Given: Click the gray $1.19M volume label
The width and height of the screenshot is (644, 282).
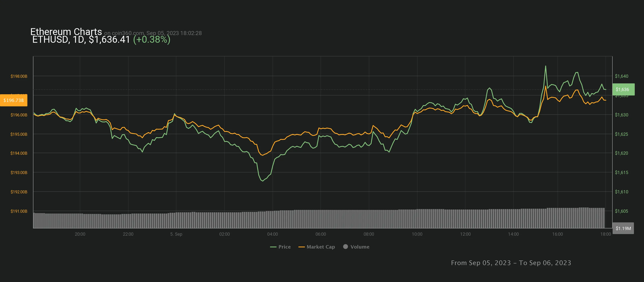Looking at the screenshot, I should (x=623, y=228).
